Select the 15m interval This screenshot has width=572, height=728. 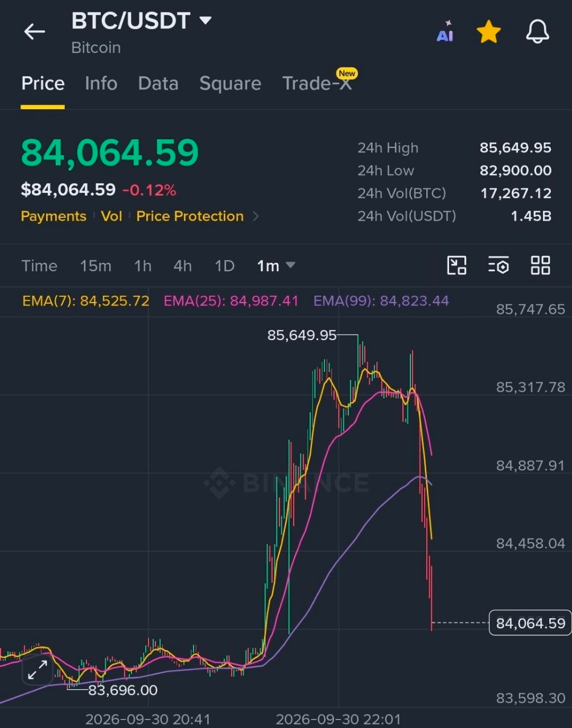pyautogui.click(x=96, y=266)
